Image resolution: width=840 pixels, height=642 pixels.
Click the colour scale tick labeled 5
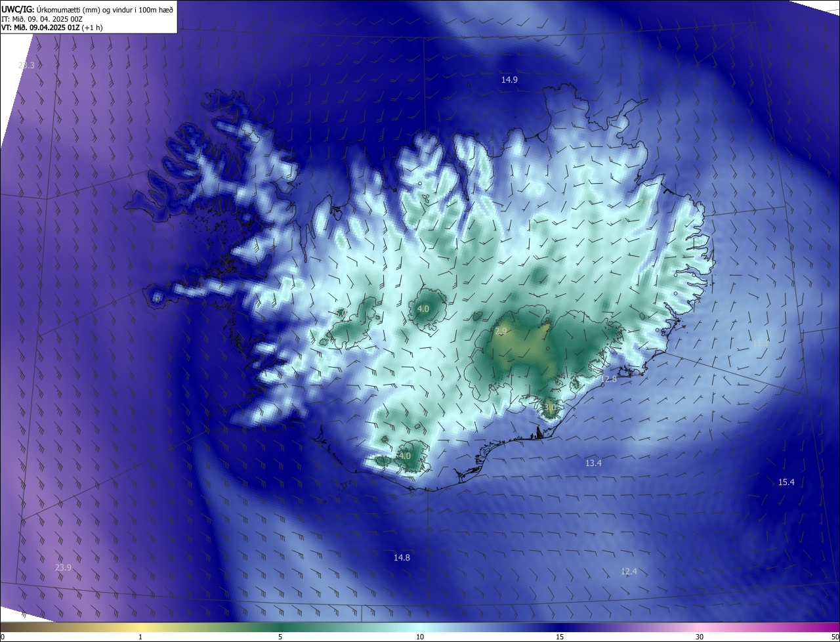[x=280, y=637]
